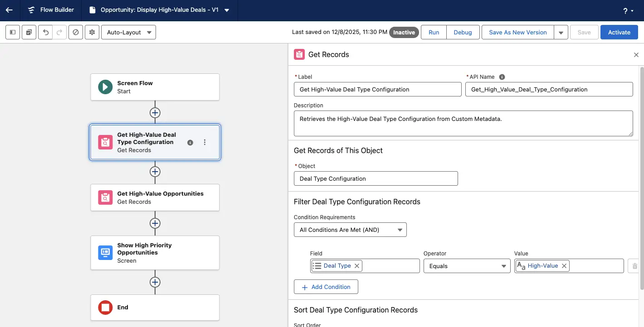This screenshot has width=644, height=327.
Task: Click the select elements toolbar icon
Action: coord(29,32)
